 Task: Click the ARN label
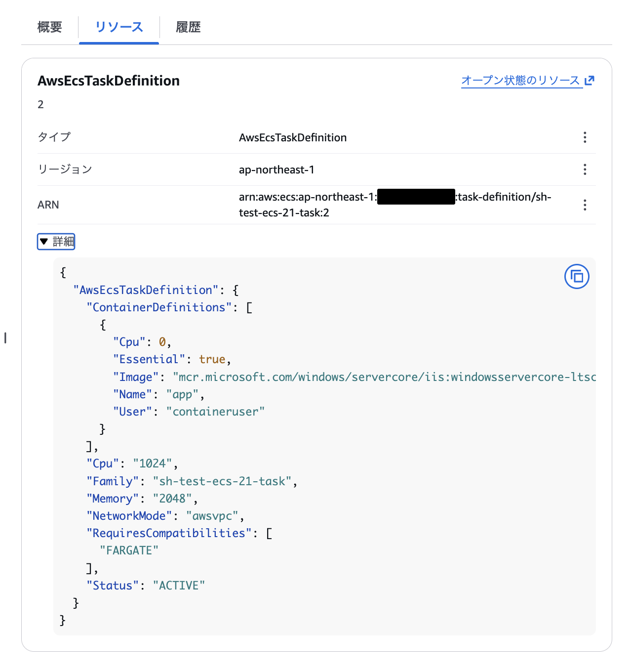click(48, 205)
